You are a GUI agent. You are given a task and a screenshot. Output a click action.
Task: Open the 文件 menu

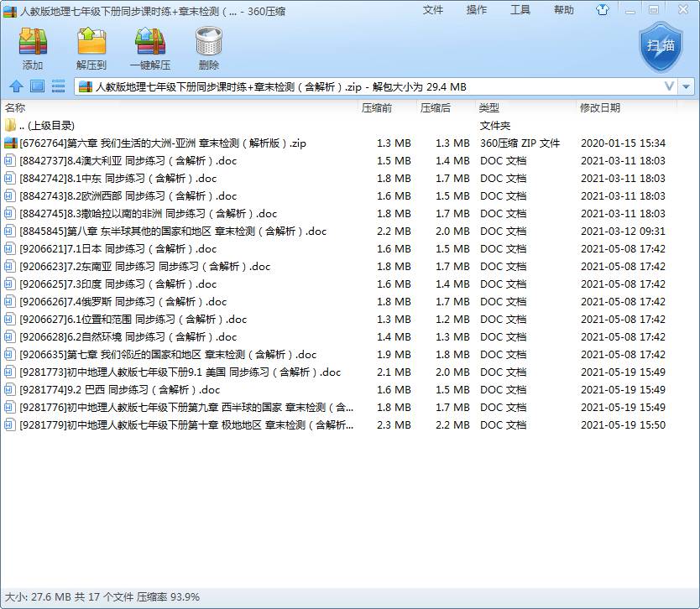432,10
